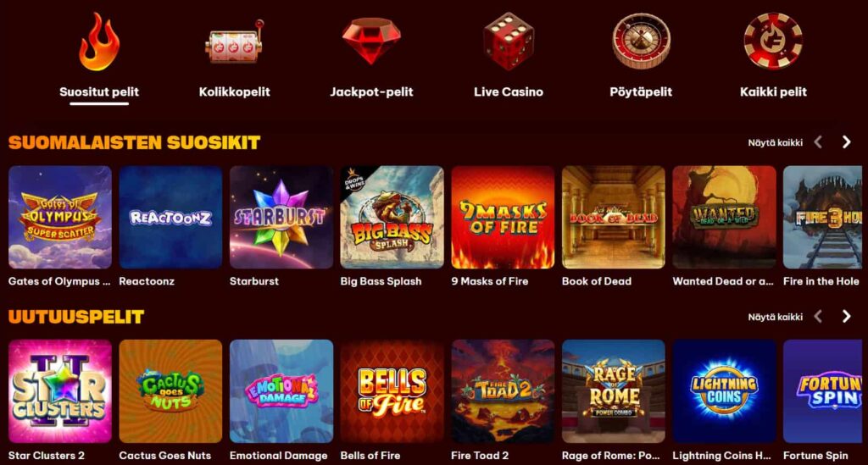Image resolution: width=868 pixels, height=465 pixels.
Task: Go back in the Uutuuspelit carousel
Action: point(818,316)
